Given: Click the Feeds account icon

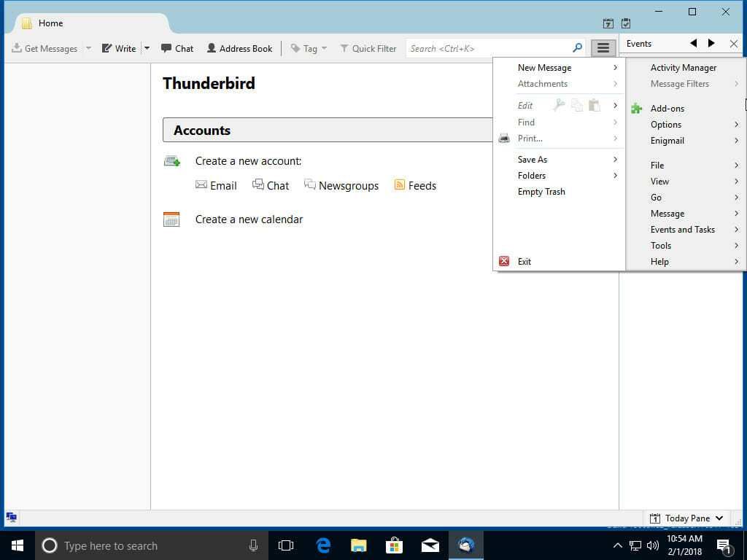Looking at the screenshot, I should [400, 185].
